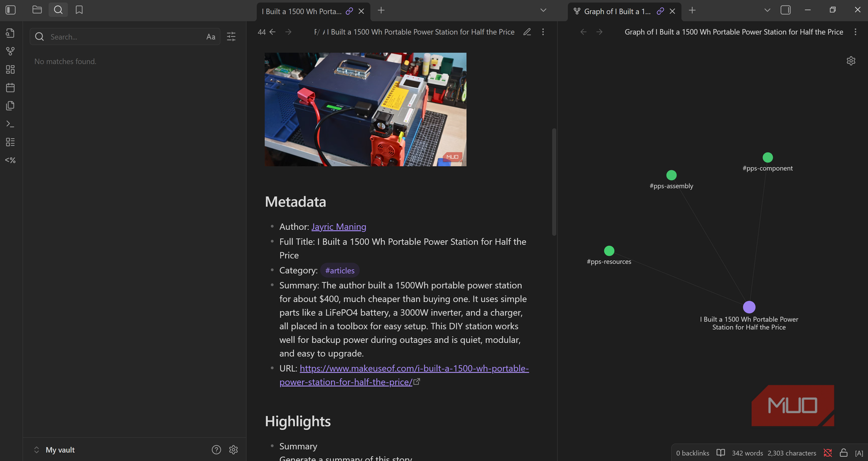
Task: Expand the My vault switcher
Action: tap(54, 450)
